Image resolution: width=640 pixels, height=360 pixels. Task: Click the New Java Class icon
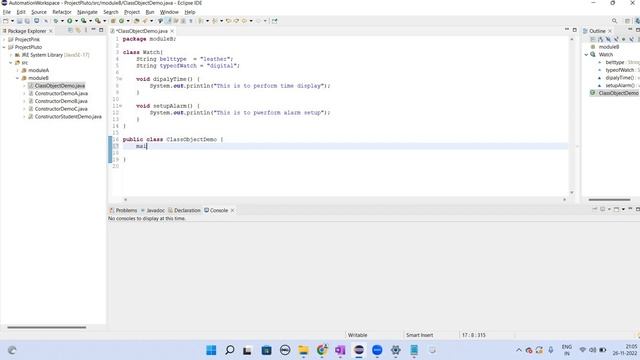[x=121, y=21]
